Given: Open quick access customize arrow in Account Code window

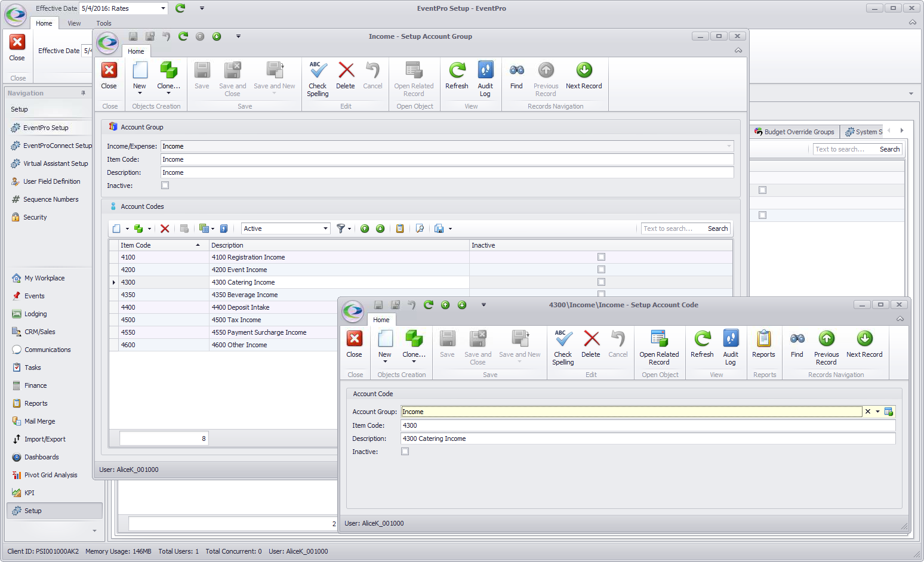Looking at the screenshot, I should (483, 305).
